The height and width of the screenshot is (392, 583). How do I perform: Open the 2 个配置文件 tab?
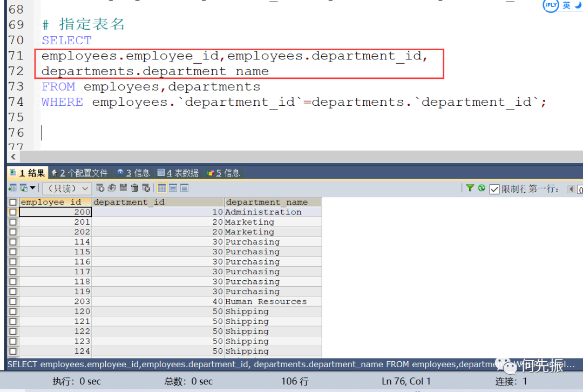tap(79, 173)
